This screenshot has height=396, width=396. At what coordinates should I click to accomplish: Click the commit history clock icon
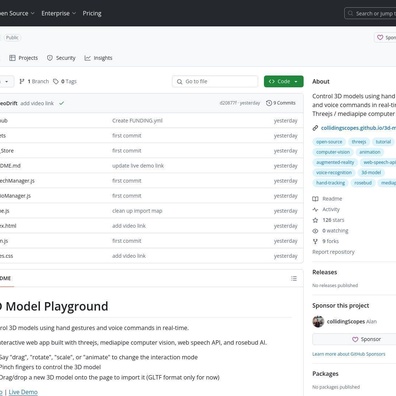[x=269, y=103]
